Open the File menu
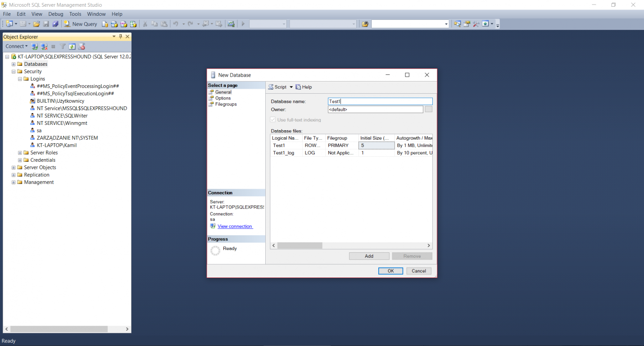 7,14
